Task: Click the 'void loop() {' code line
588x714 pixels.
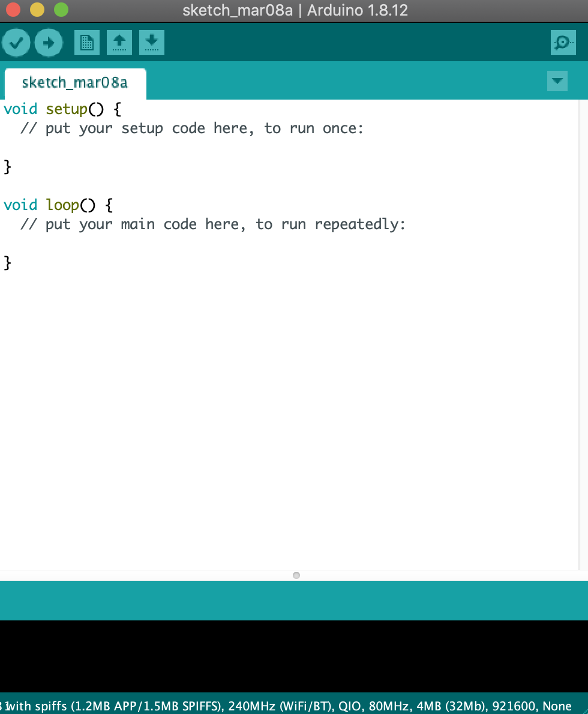Action: pos(58,205)
